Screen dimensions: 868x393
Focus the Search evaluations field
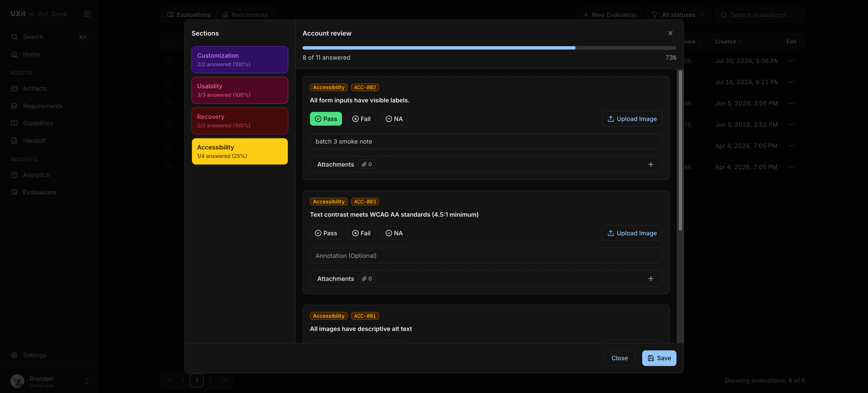760,15
